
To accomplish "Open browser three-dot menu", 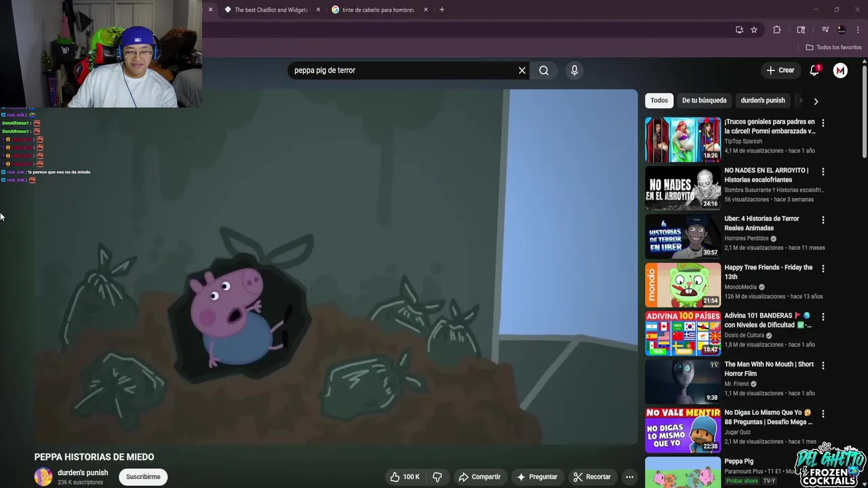I will point(859,30).
